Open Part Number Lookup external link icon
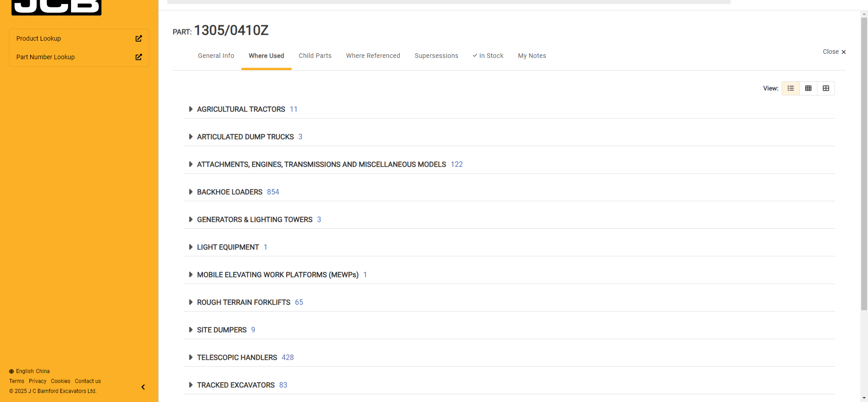This screenshot has height=402, width=868. pos(139,57)
